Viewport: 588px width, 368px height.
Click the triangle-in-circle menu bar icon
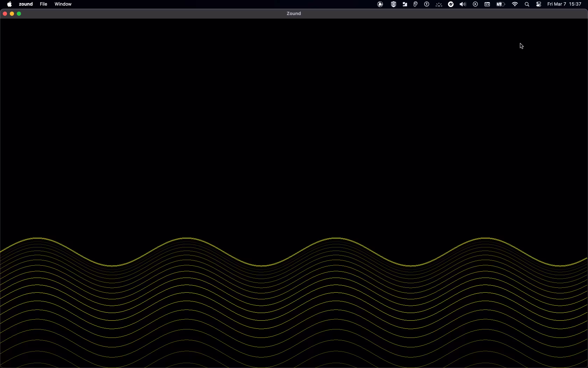(380, 4)
